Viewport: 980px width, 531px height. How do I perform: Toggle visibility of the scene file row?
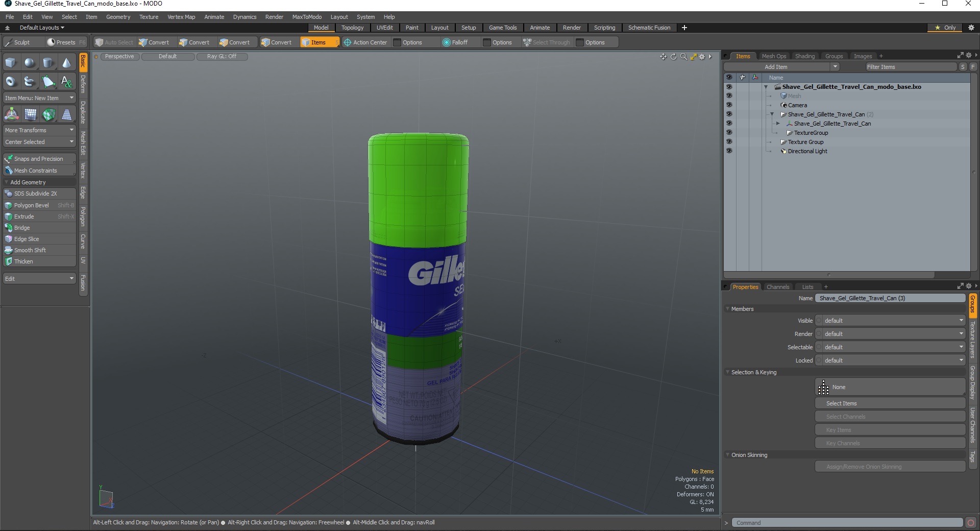(729, 87)
